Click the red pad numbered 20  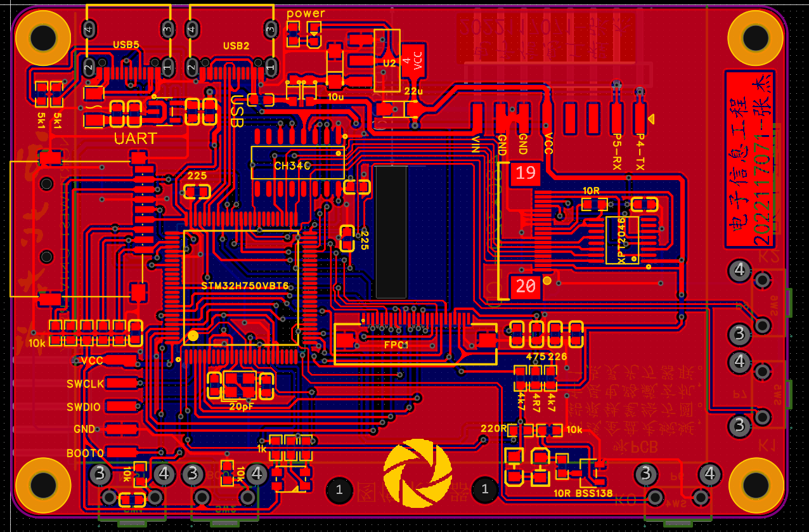[x=525, y=287]
